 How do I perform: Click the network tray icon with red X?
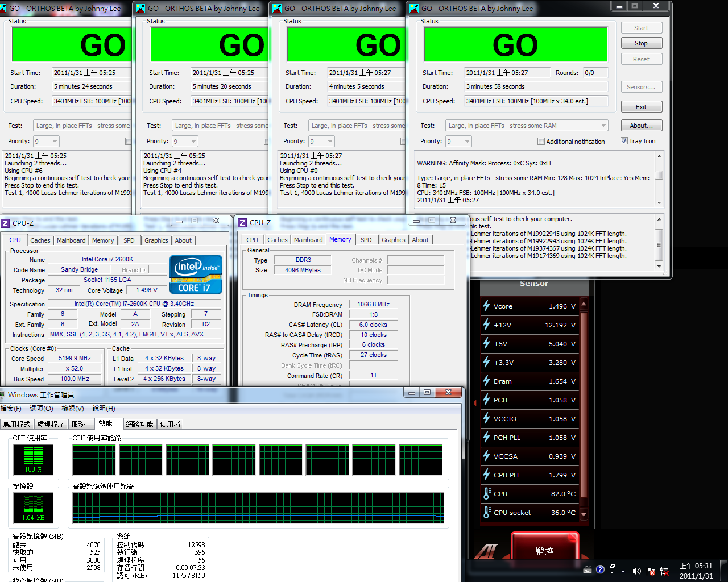pos(664,571)
